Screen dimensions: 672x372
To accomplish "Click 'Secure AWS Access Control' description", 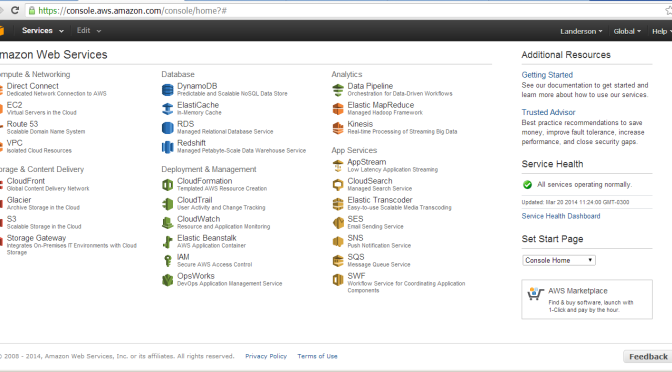I will (215, 264).
